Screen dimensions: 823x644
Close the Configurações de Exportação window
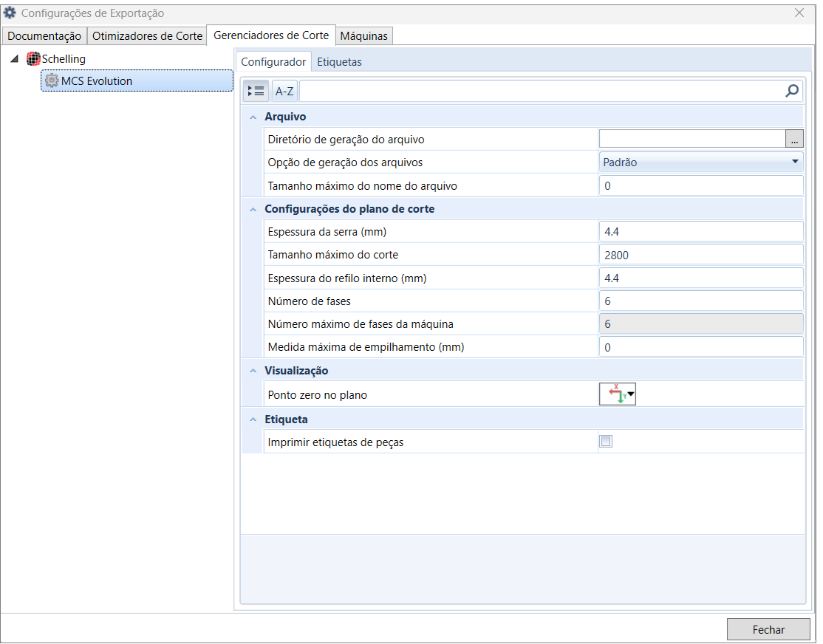click(799, 13)
